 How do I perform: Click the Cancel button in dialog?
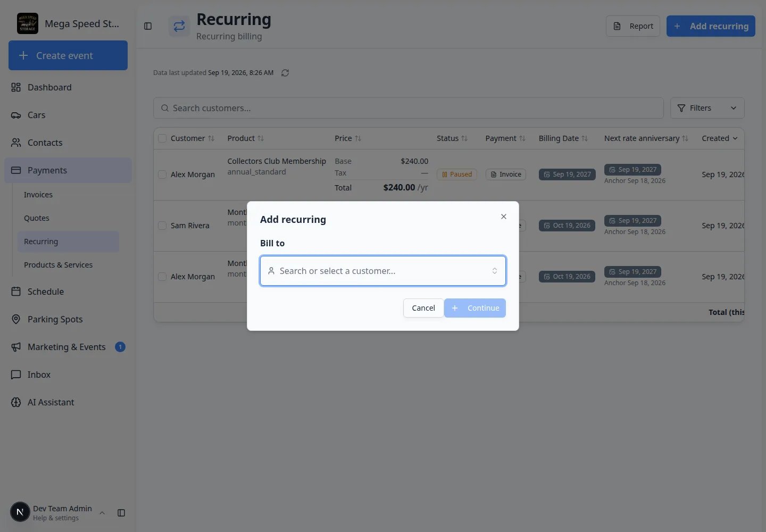(x=423, y=308)
